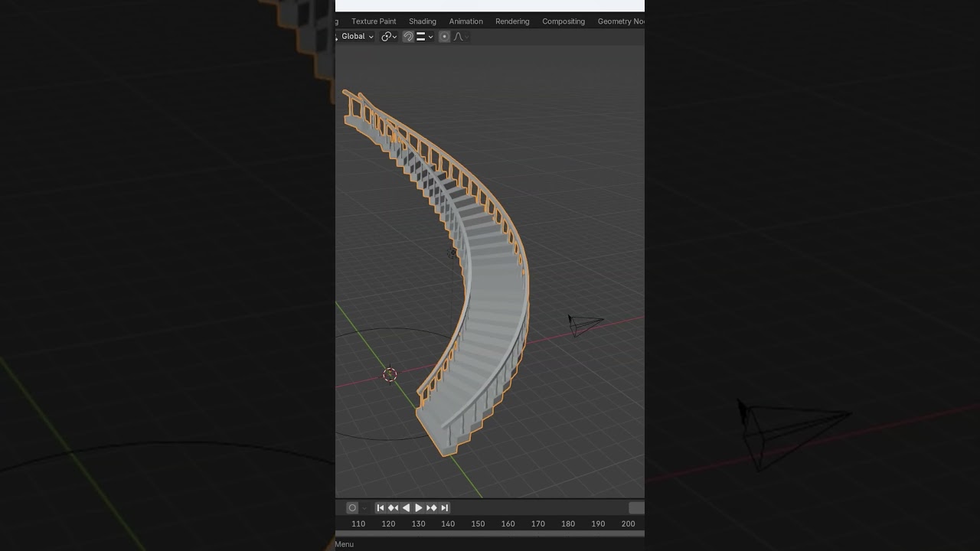Click frame 110 on the timeline ruler

(x=358, y=524)
